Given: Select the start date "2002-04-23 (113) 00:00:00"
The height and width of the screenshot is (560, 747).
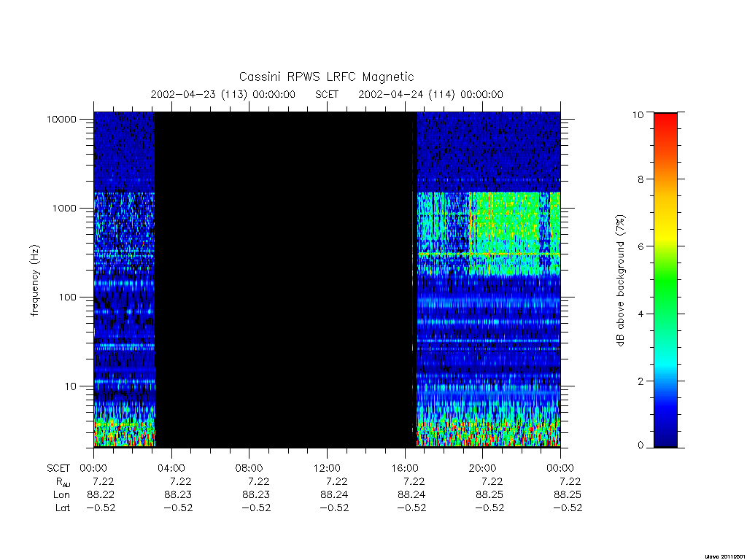Looking at the screenshot, I should pos(223,94).
